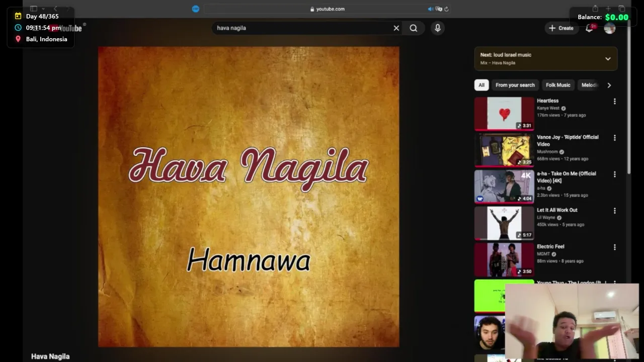Open the Electric Feel thumbnail
Viewport: 644px width, 362px height.
tap(504, 259)
